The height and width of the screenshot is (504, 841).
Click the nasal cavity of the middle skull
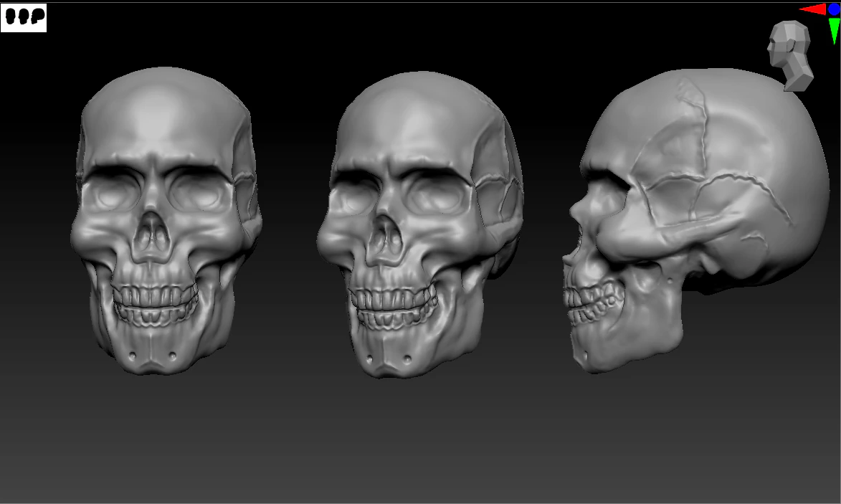[387, 237]
